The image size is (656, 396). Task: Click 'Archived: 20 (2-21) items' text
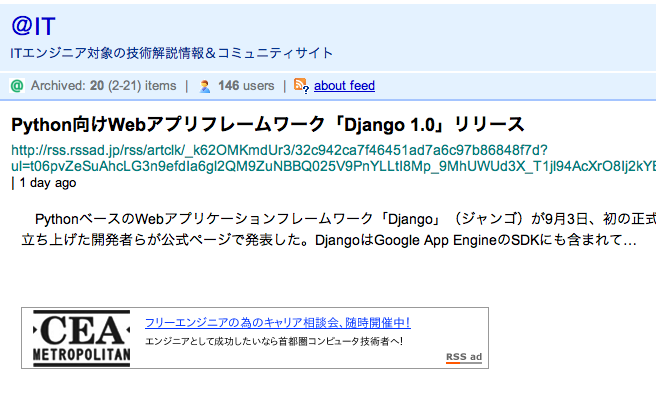[103, 86]
